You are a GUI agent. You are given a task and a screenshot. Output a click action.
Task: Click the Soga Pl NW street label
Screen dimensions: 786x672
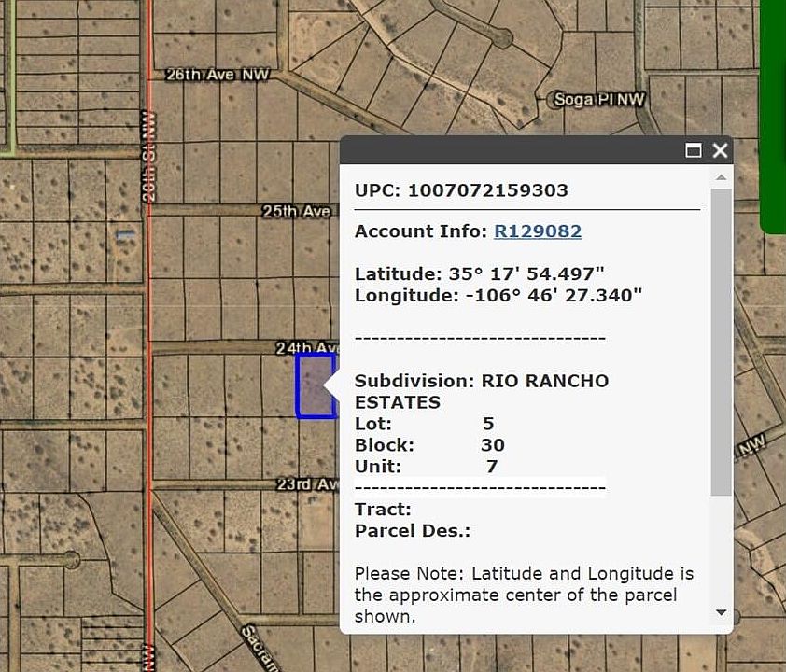(599, 99)
